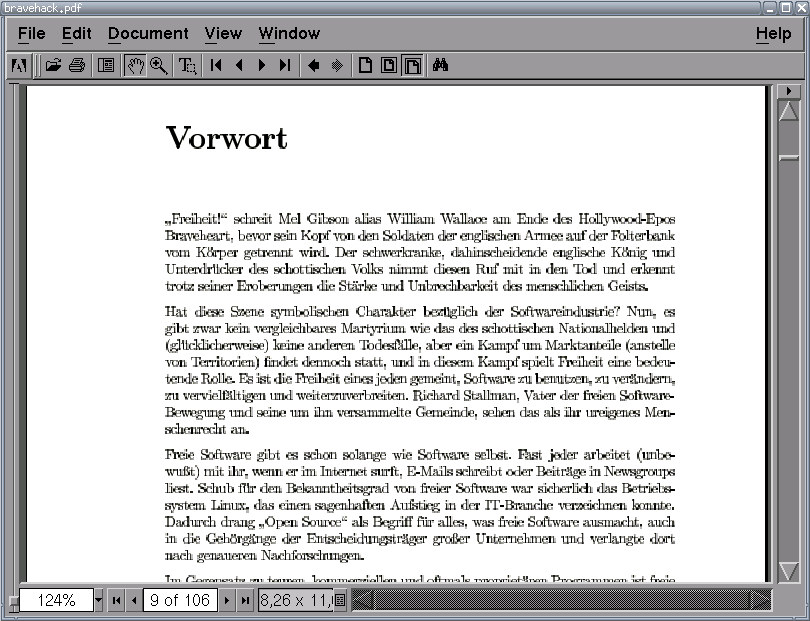This screenshot has width=810, height=621.
Task: Click the 124% zoom level field
Action: 56,600
